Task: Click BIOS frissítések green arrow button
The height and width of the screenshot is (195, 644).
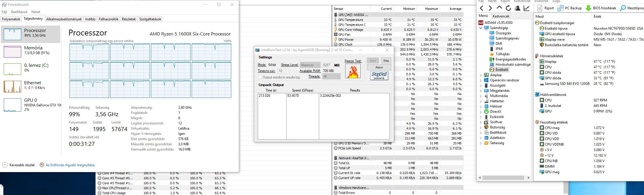Action: point(601,8)
